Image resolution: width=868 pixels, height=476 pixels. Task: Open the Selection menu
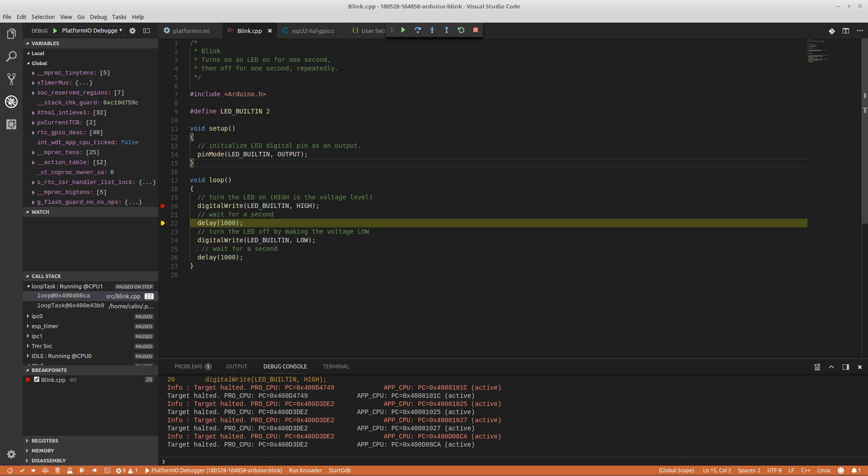point(43,17)
